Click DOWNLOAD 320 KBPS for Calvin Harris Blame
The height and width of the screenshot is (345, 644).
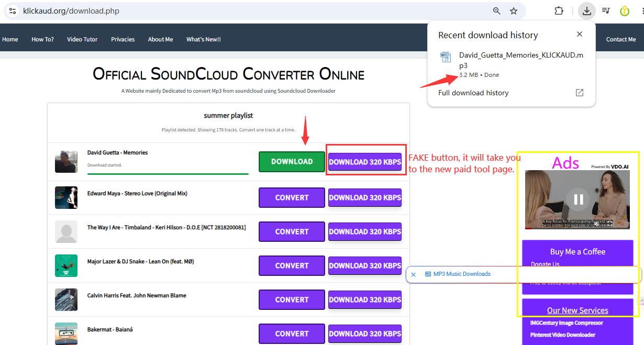365,299
